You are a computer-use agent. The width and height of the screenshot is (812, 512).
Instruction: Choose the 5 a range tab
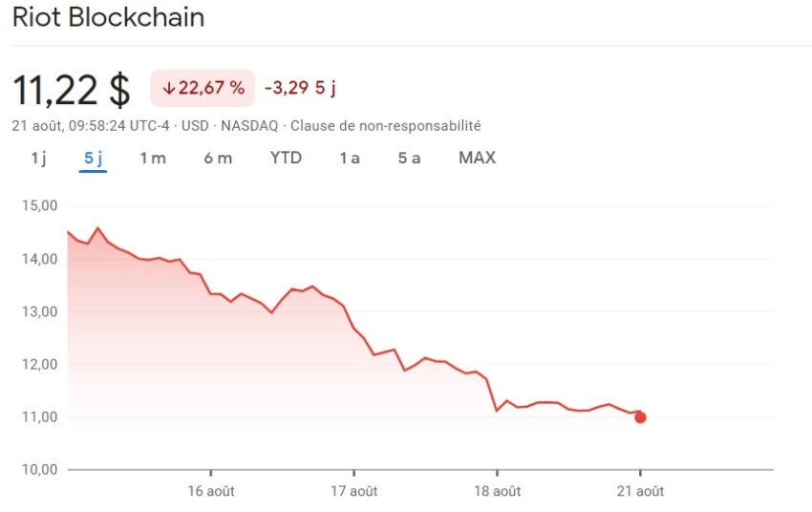pos(409,158)
